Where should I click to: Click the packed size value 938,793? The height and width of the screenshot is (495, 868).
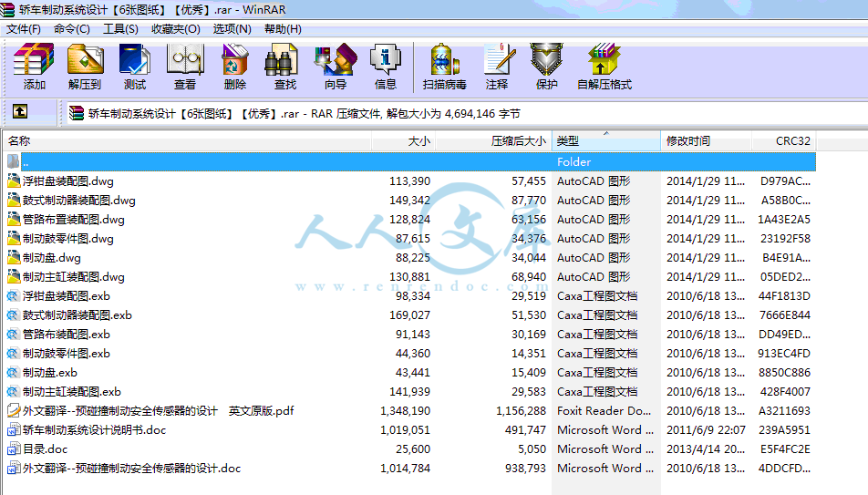[x=525, y=469]
